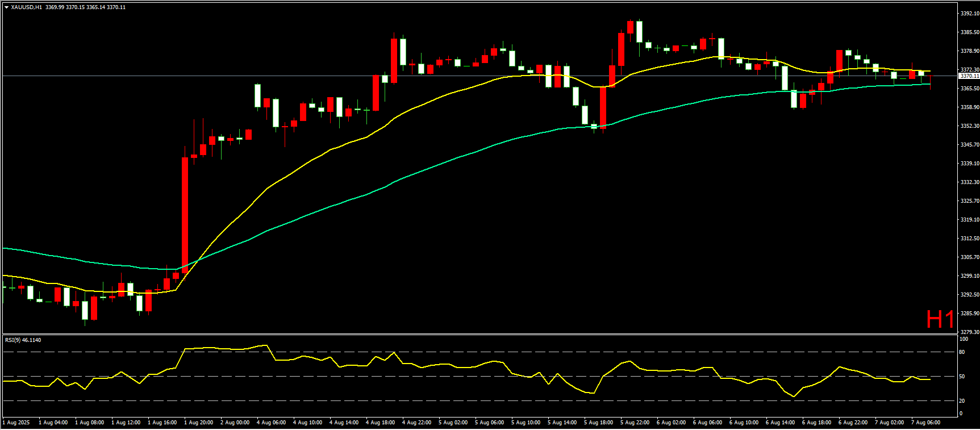Click the RSI(9) 46.1140 indicator label
980x430 pixels.
tap(23, 340)
